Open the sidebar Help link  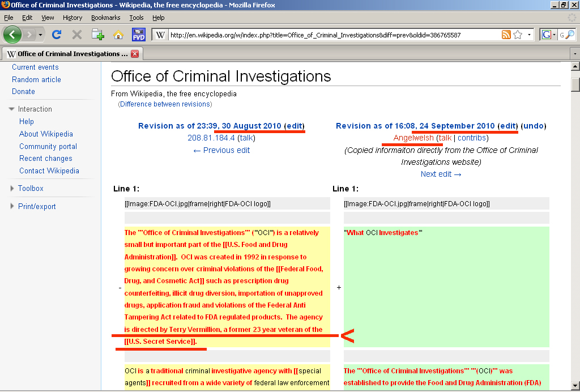click(27, 121)
